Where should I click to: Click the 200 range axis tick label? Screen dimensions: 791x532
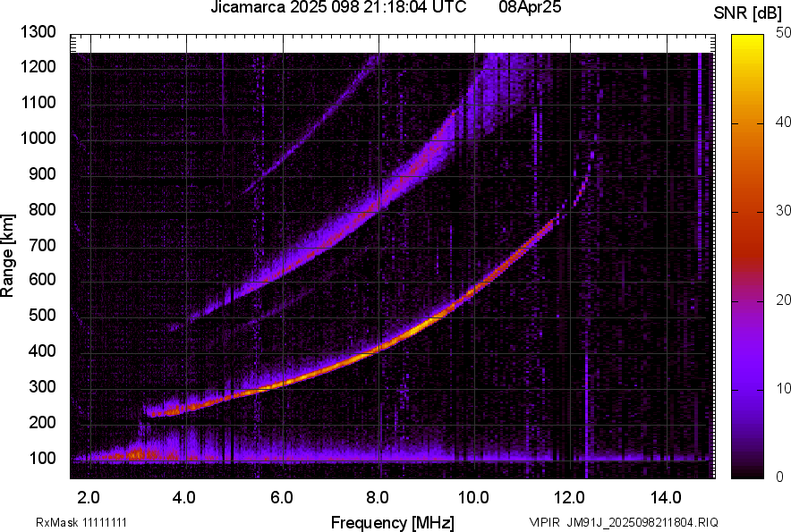coord(42,422)
